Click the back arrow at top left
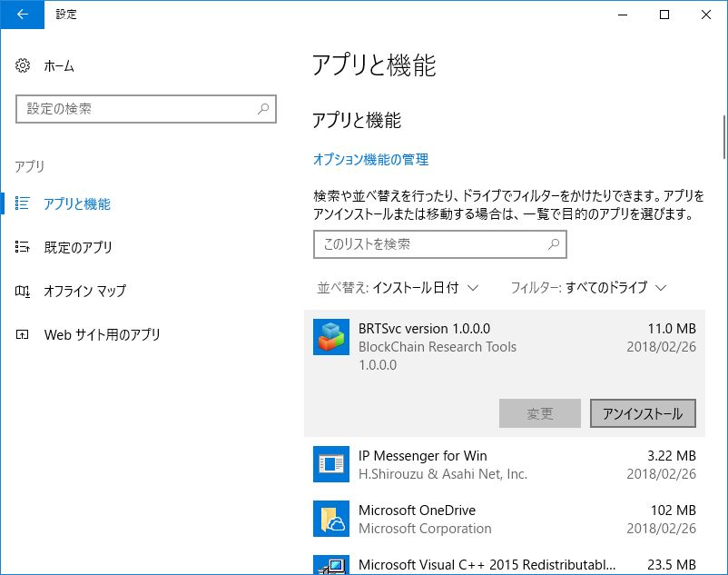 click(x=22, y=15)
